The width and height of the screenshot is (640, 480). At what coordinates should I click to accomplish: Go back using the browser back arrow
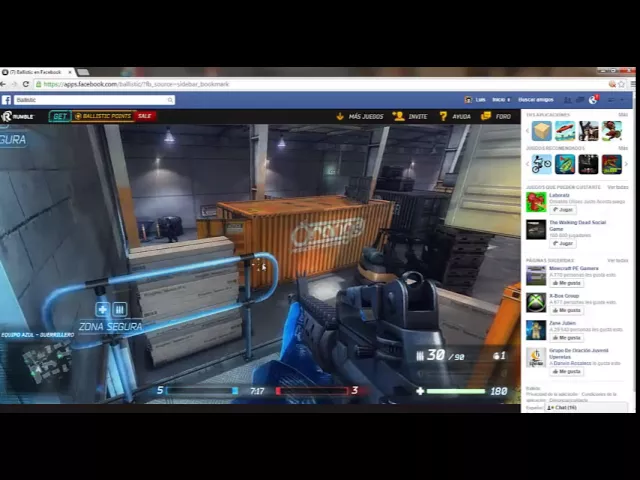[3, 84]
